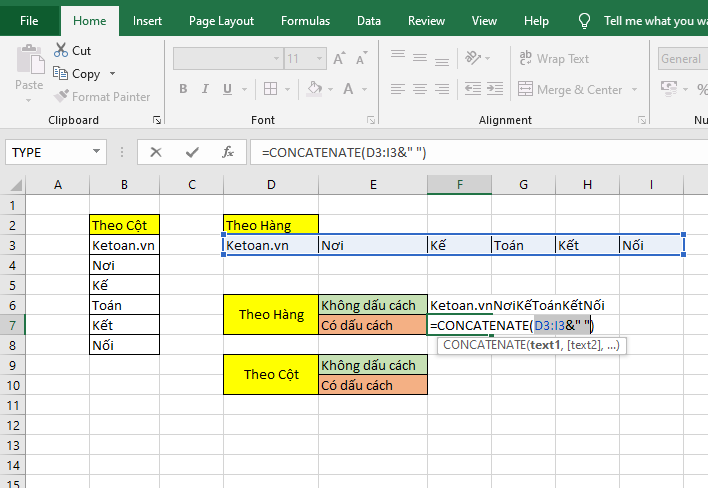Open the Merge & Center dropdown

click(633, 89)
